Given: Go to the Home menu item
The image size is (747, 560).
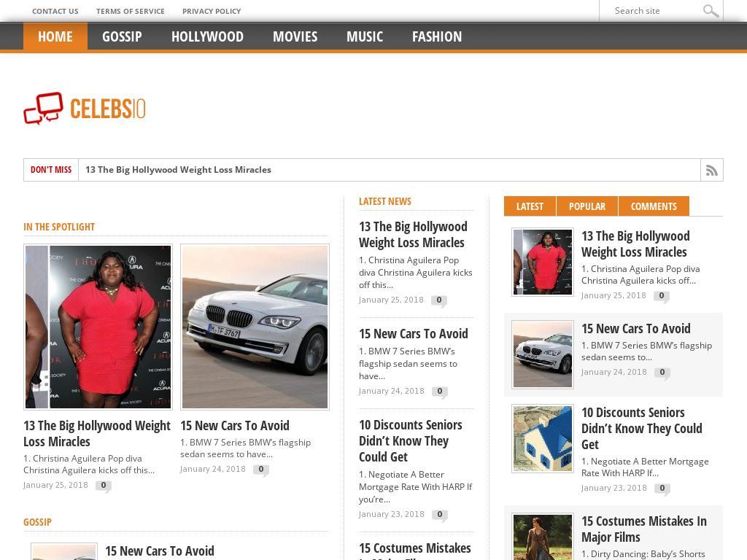Looking at the screenshot, I should click(55, 36).
